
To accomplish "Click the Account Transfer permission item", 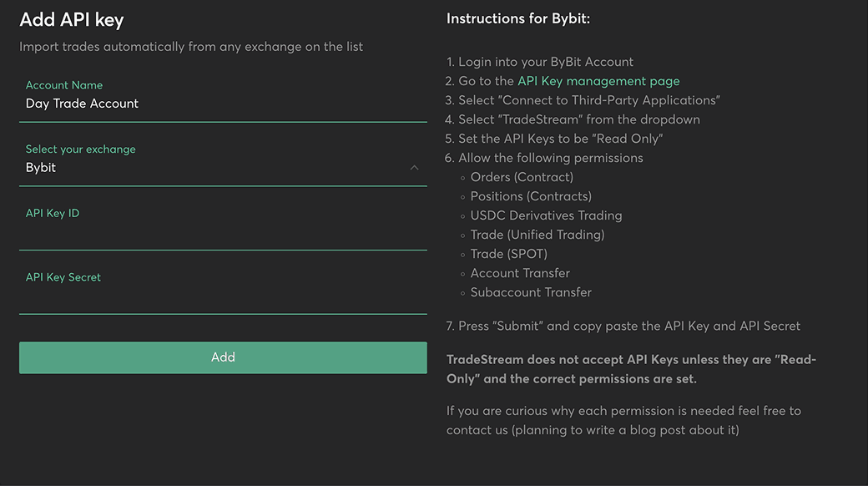I will point(520,273).
